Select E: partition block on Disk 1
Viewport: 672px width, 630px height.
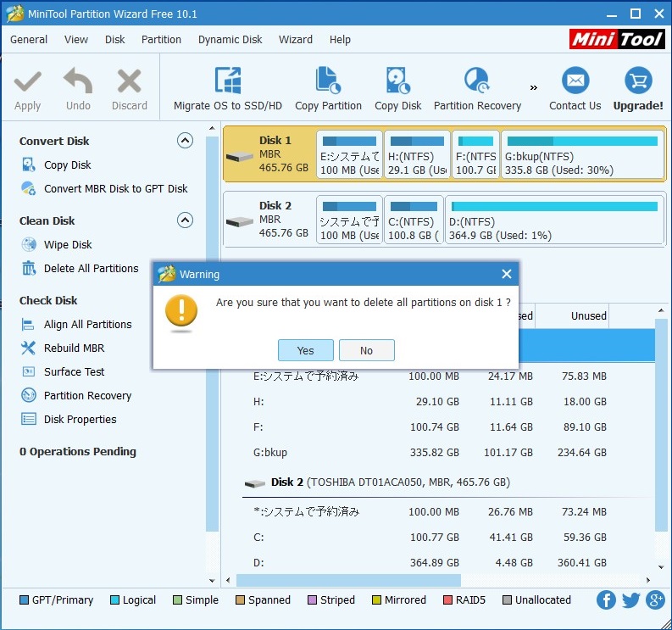pos(349,154)
